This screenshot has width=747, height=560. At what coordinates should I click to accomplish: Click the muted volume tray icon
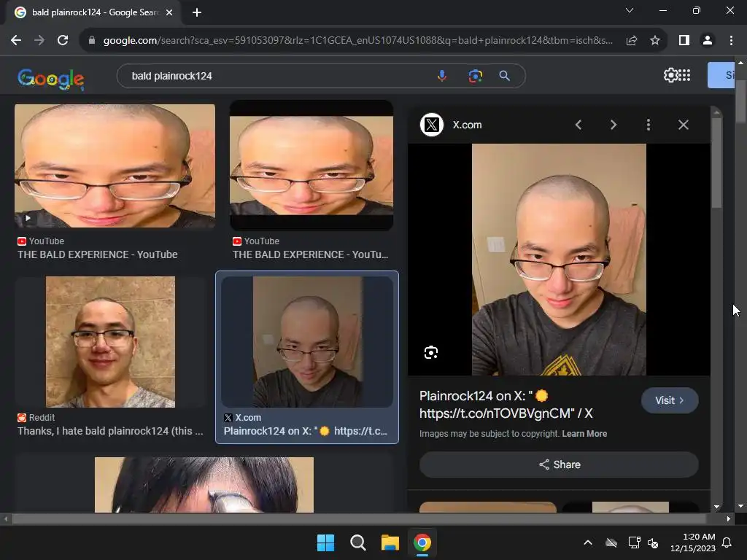[x=653, y=542]
